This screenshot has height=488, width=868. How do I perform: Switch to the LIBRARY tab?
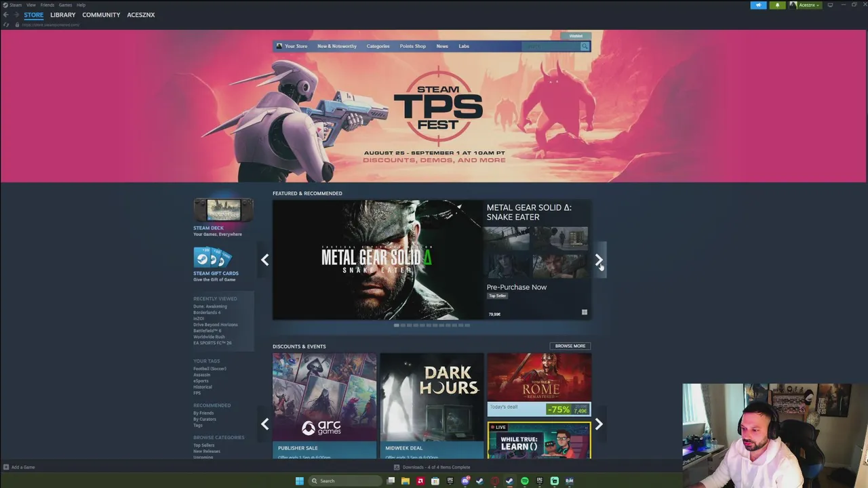[x=62, y=15]
